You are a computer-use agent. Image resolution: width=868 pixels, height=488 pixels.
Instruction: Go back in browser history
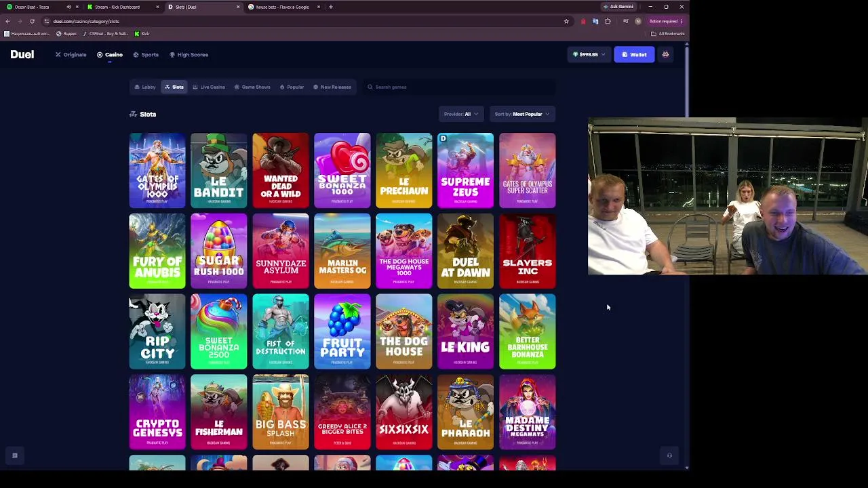7,21
